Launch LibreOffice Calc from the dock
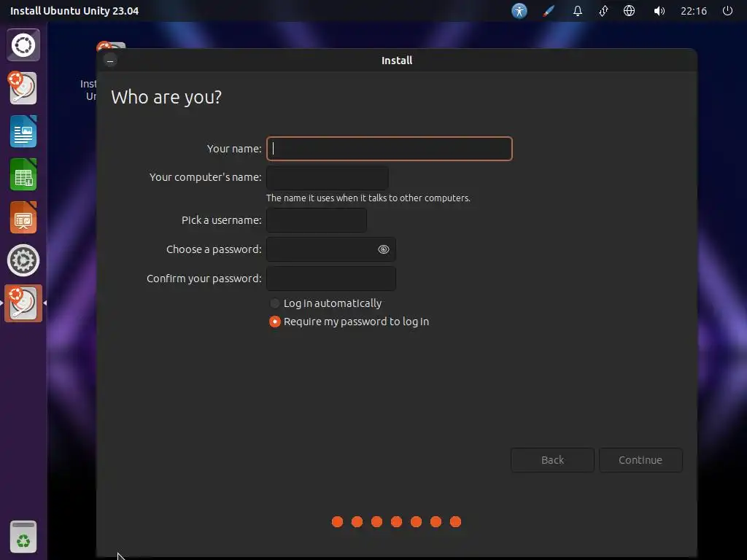Screen dimensions: 747x560 23,175
